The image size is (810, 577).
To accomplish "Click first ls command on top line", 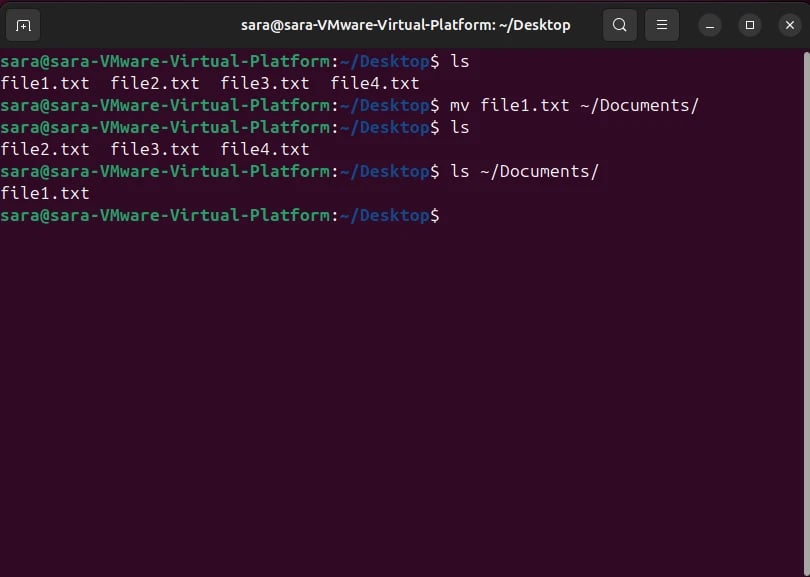I will (460, 61).
